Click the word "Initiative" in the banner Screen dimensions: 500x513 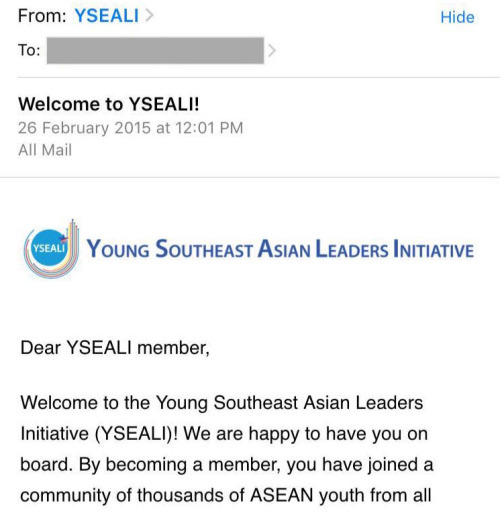[x=433, y=249]
